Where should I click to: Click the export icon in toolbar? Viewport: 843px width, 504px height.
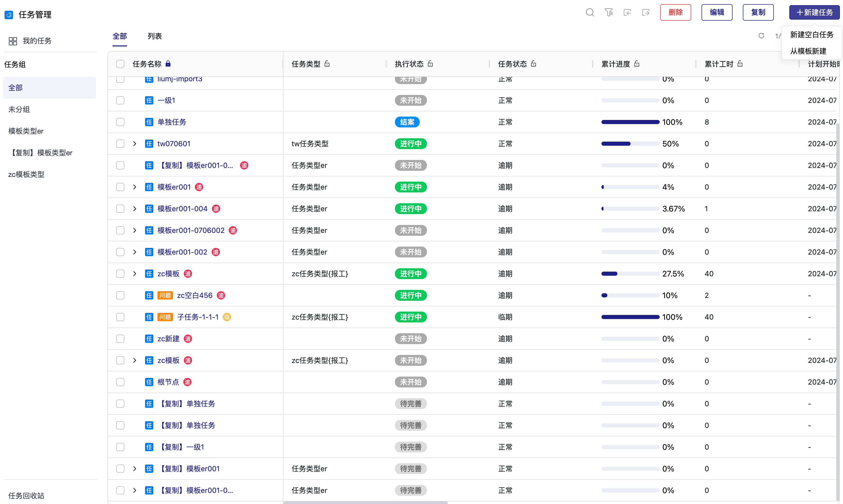click(646, 13)
